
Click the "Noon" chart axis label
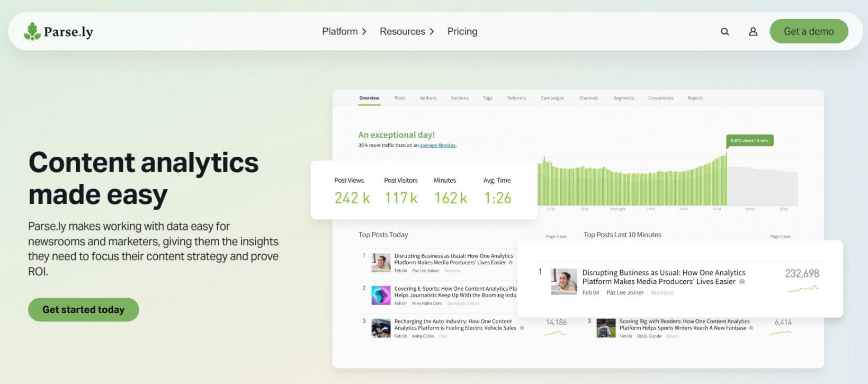[750, 209]
